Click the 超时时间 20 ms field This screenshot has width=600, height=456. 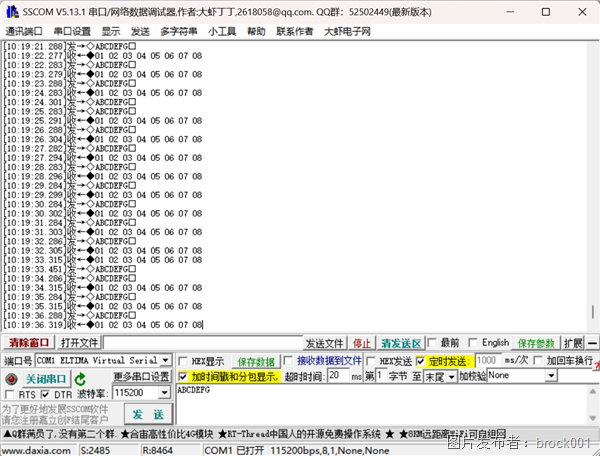[x=339, y=376]
